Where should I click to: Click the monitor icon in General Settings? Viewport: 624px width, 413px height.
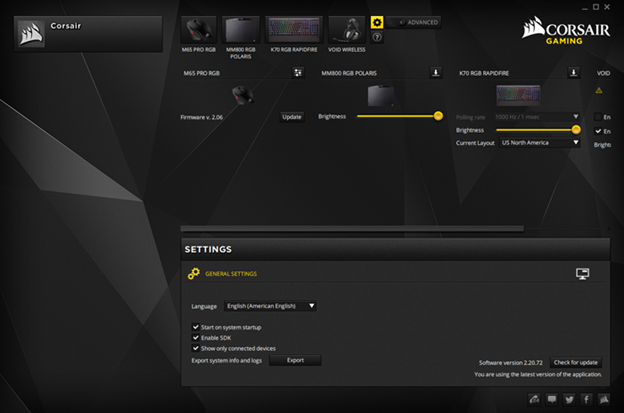pos(583,273)
